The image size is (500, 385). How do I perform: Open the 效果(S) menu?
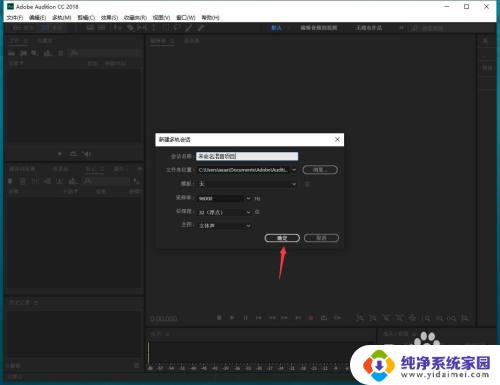[x=109, y=17]
